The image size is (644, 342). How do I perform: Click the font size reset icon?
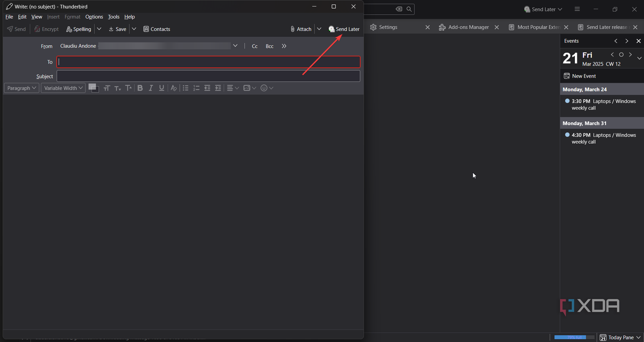pos(107,88)
